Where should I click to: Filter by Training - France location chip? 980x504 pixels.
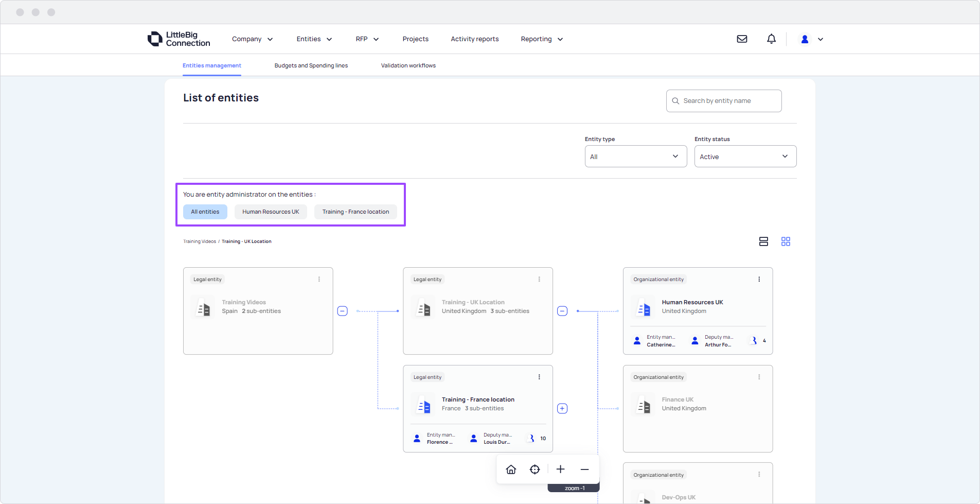(x=355, y=212)
